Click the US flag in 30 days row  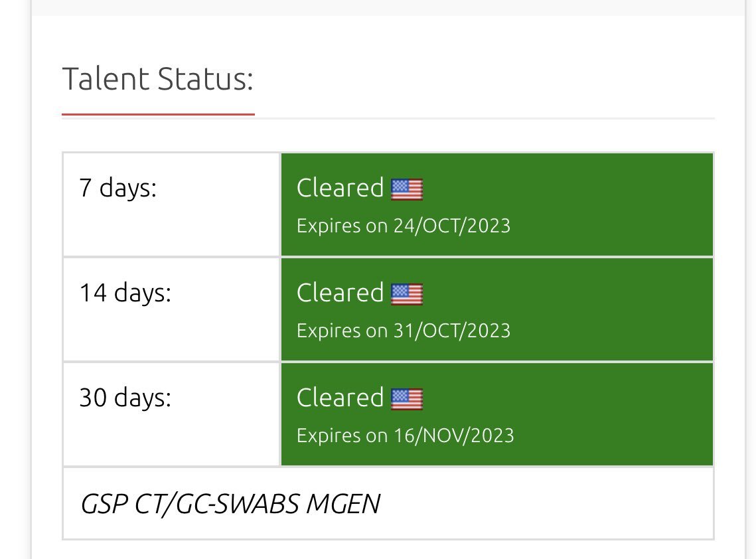[406, 399]
